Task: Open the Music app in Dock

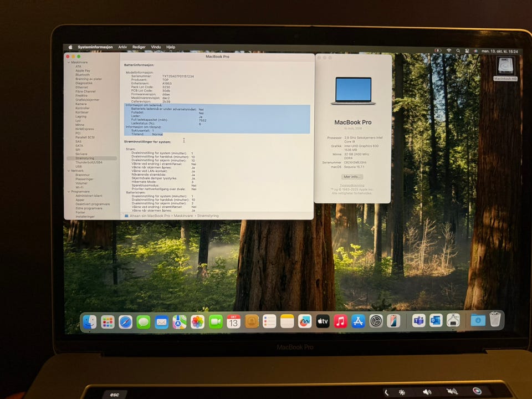Action: (x=340, y=321)
